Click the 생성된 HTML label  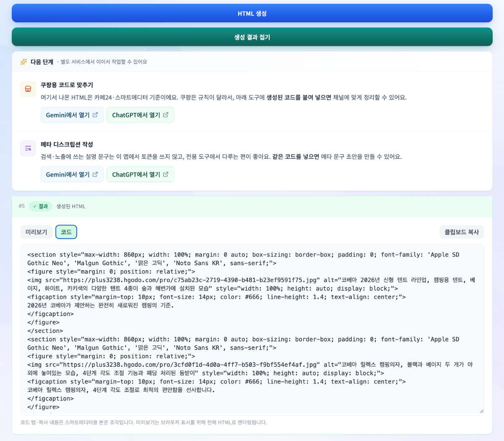coord(71,206)
